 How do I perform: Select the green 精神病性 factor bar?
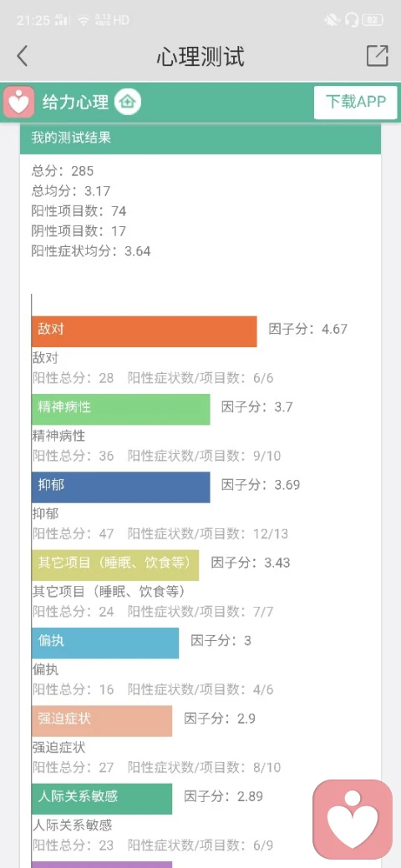tap(121, 410)
